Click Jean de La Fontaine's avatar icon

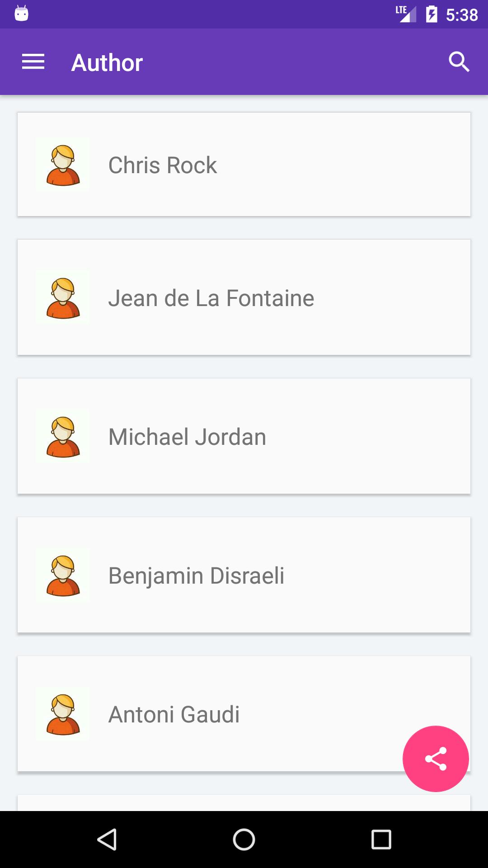pyautogui.click(x=63, y=297)
